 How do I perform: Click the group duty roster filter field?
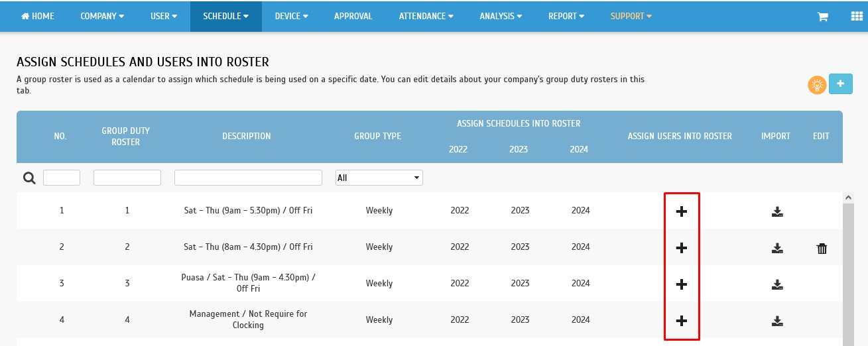click(x=127, y=178)
